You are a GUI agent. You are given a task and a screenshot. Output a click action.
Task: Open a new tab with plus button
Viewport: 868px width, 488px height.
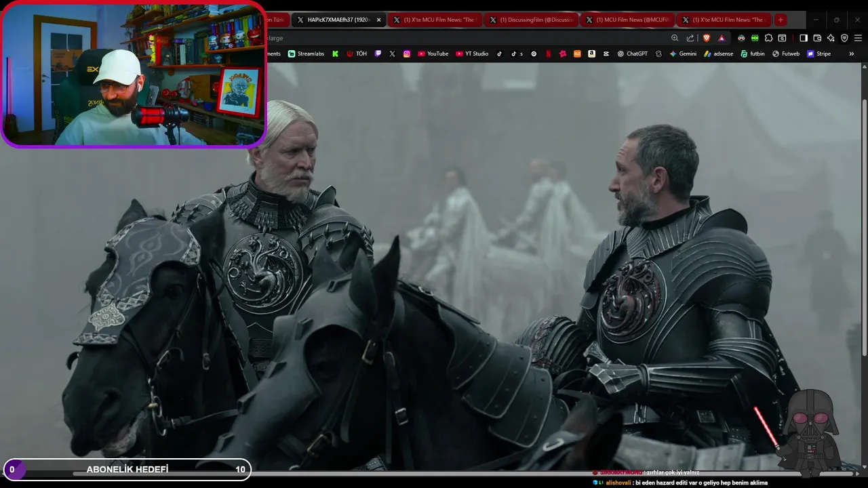point(781,20)
